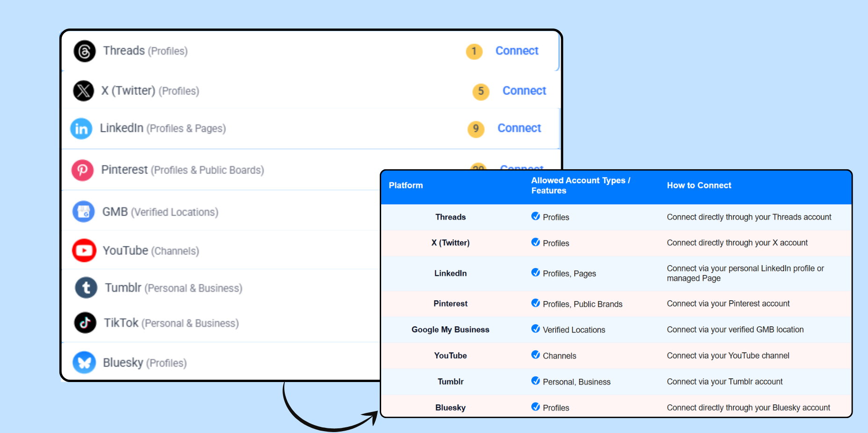Screen dimensions: 868x433
Task: Click the 'Verified Locations' feature text
Action: coord(574,330)
